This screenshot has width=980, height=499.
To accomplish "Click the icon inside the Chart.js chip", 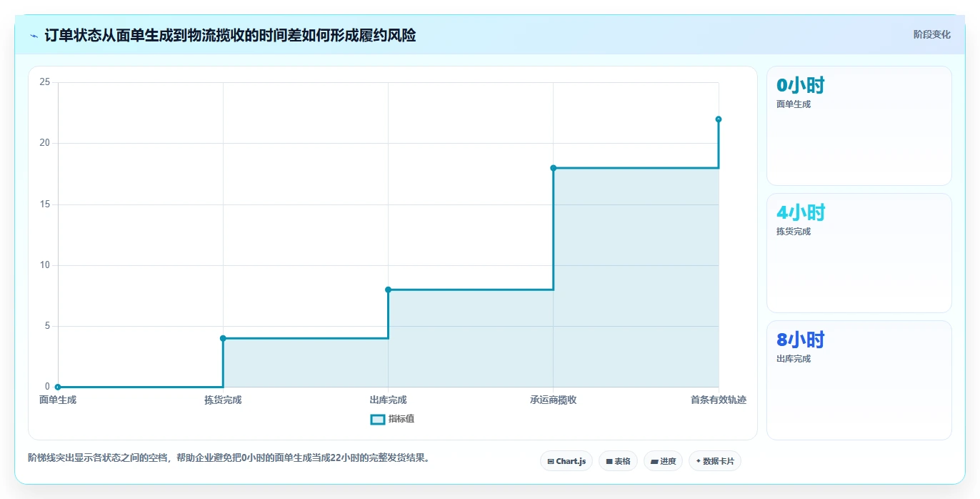I will (550, 462).
